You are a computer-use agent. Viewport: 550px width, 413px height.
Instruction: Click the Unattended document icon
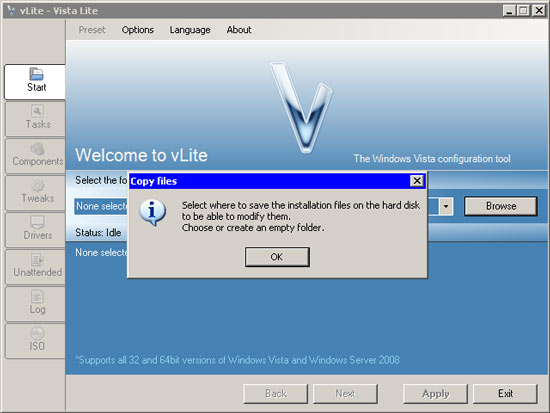pyautogui.click(x=37, y=260)
